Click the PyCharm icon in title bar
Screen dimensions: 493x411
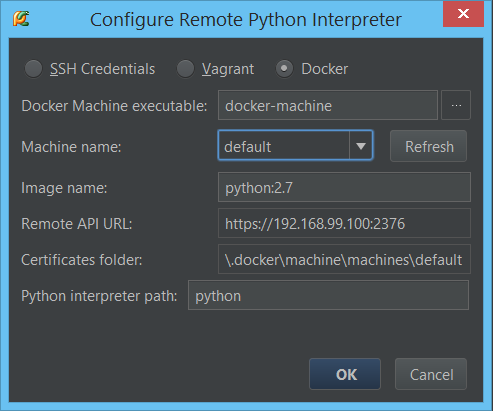(x=21, y=19)
